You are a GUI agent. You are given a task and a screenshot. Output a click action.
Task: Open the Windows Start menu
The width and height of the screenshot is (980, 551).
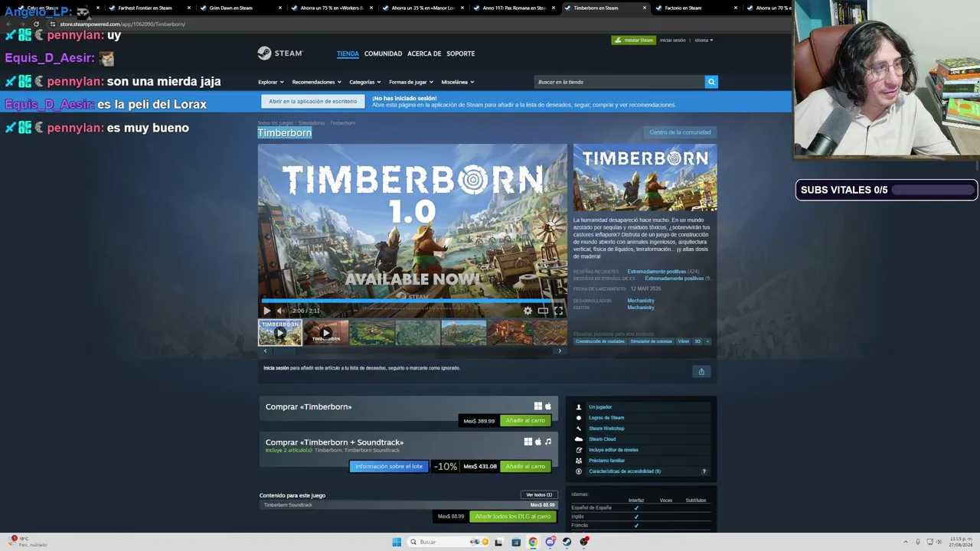pyautogui.click(x=397, y=542)
